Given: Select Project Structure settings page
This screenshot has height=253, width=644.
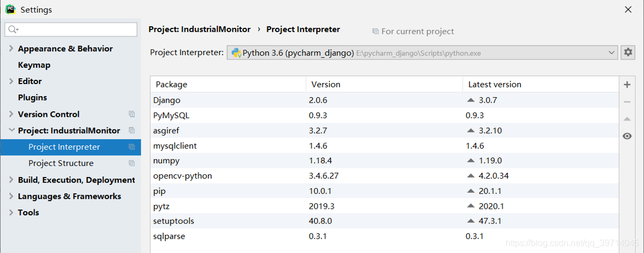Looking at the screenshot, I should (61, 163).
